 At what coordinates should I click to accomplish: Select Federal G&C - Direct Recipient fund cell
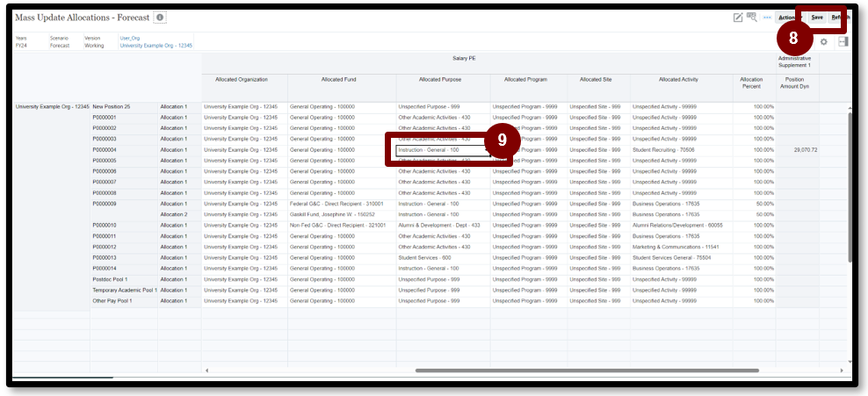(x=339, y=204)
